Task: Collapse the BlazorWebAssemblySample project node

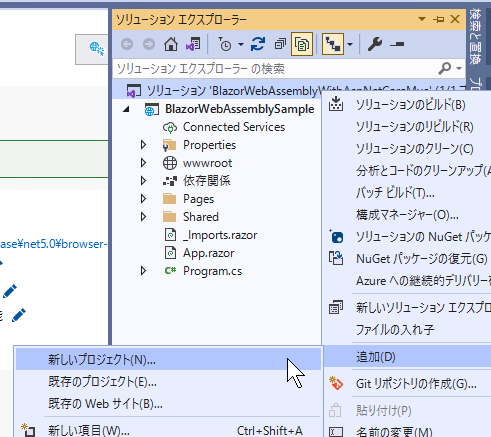Action: (126, 109)
